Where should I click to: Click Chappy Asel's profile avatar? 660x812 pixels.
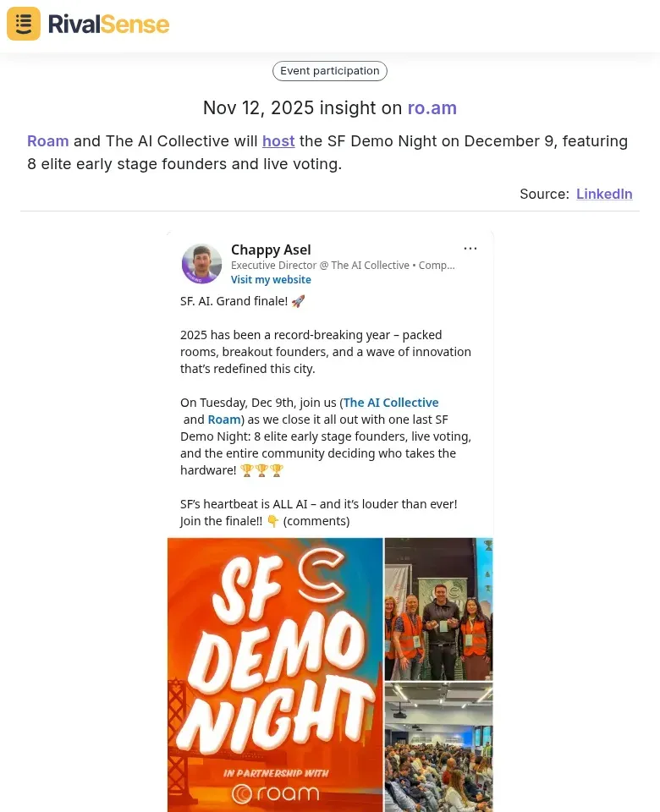(x=201, y=263)
